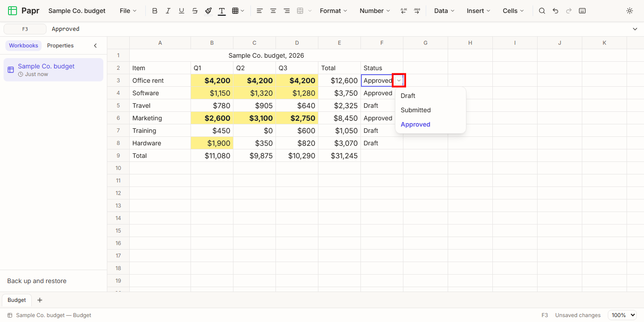Switch the light/dark theme
644x322 pixels.
[x=630, y=11]
